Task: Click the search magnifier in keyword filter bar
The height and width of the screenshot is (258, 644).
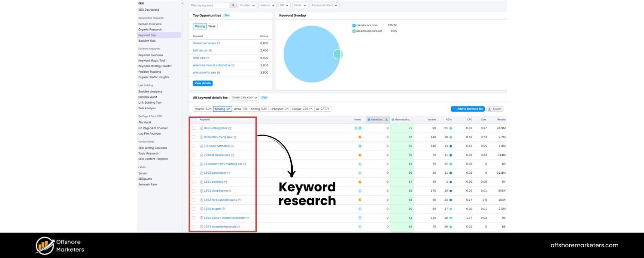Action: point(232,5)
